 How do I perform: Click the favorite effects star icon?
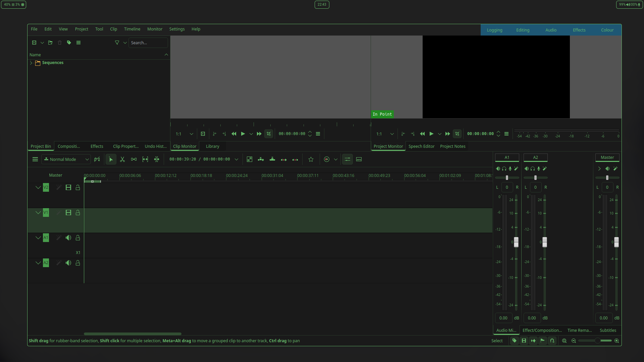[311, 160]
